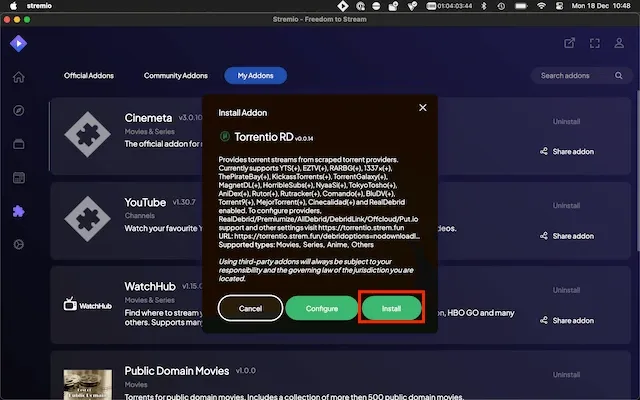
Task: Toggle fullscreen mode icon at top
Action: pos(595,43)
